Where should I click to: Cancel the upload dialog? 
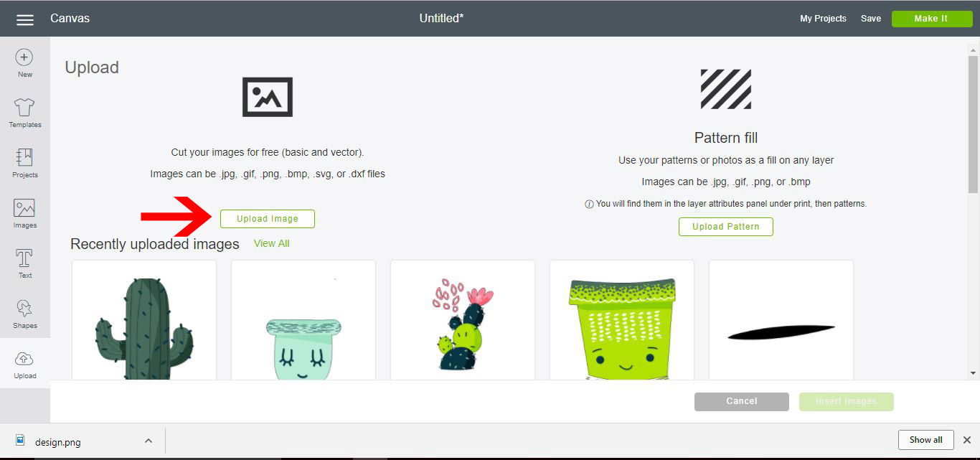click(x=742, y=401)
